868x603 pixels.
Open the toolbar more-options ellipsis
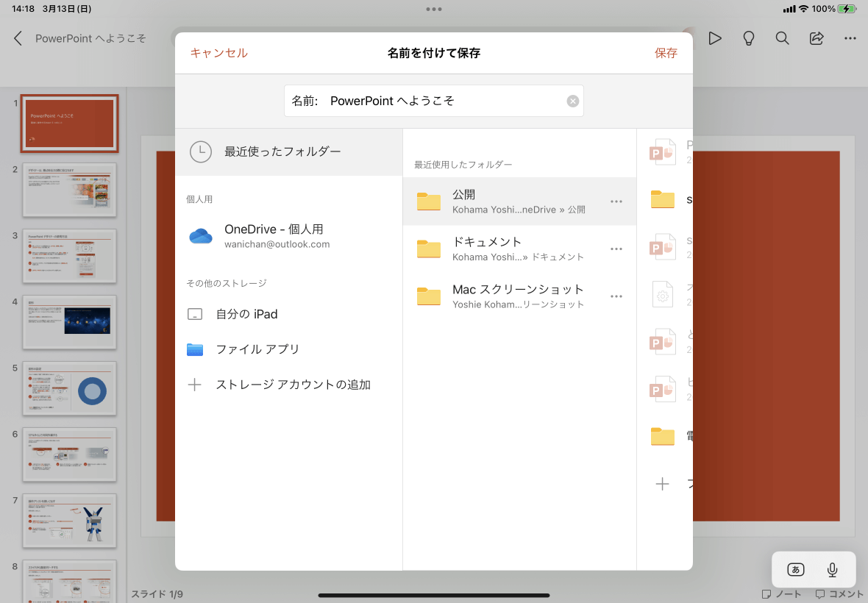pyautogui.click(x=850, y=38)
